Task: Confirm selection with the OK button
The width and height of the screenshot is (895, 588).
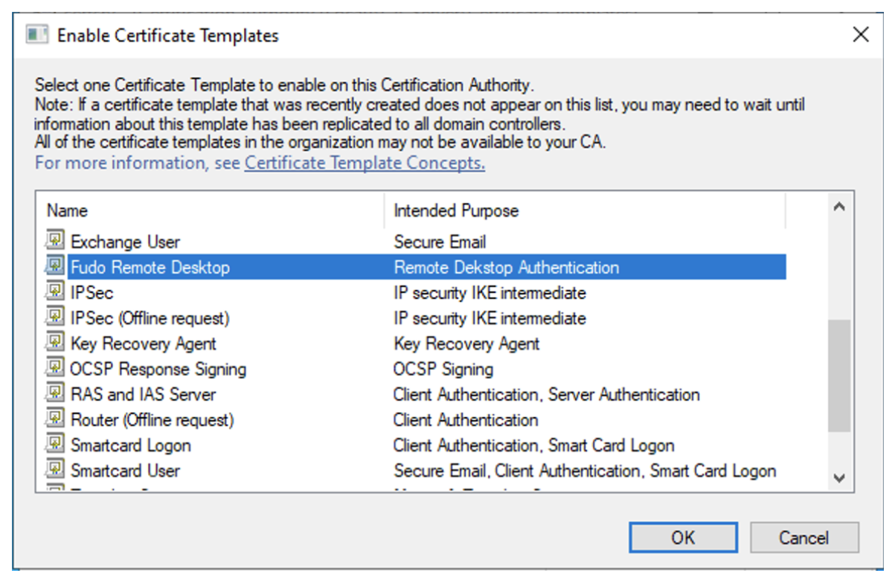Action: coord(683,537)
